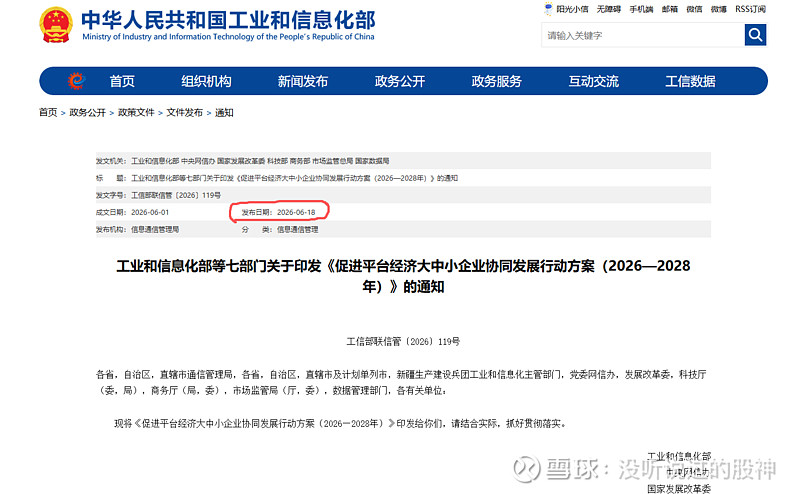Click the 发文机关 row text

(242, 161)
